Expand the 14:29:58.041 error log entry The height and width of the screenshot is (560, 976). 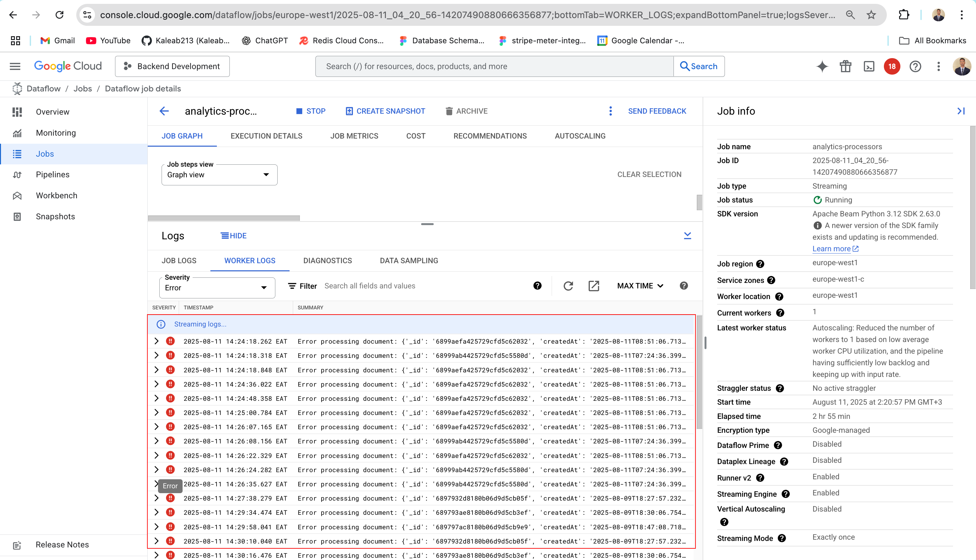156,527
